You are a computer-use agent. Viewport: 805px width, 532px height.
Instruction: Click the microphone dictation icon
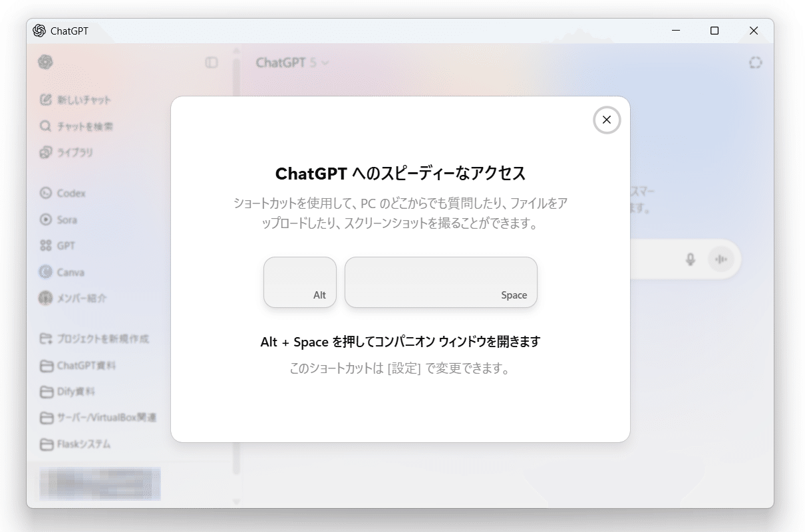(691, 259)
